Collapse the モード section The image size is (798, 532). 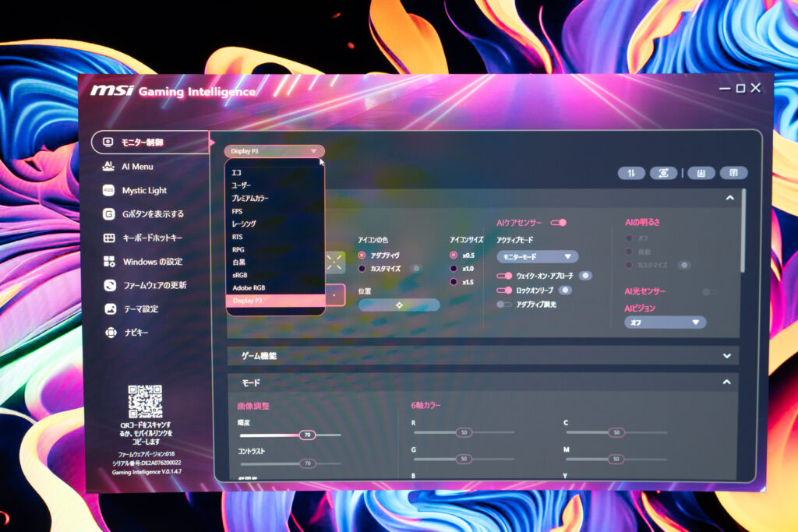(x=727, y=382)
